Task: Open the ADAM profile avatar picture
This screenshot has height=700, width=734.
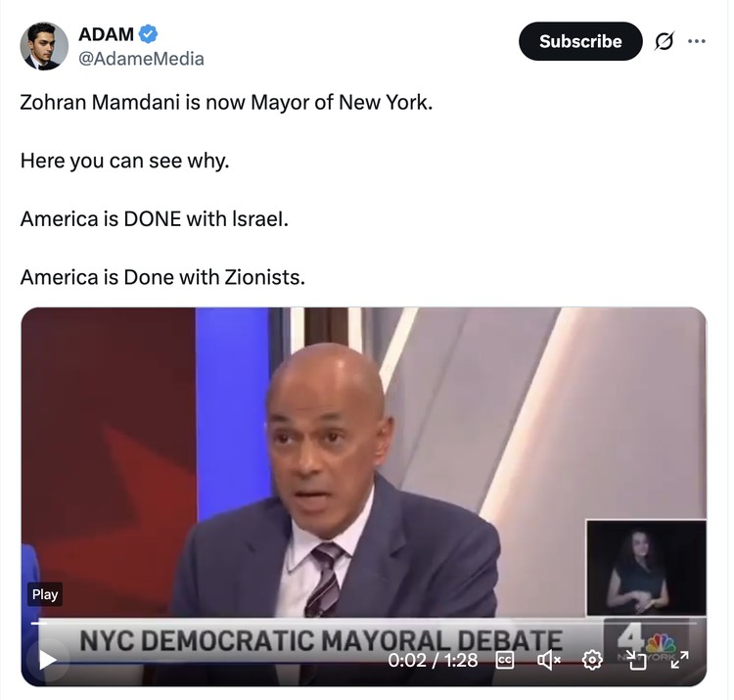Action: 44,46
